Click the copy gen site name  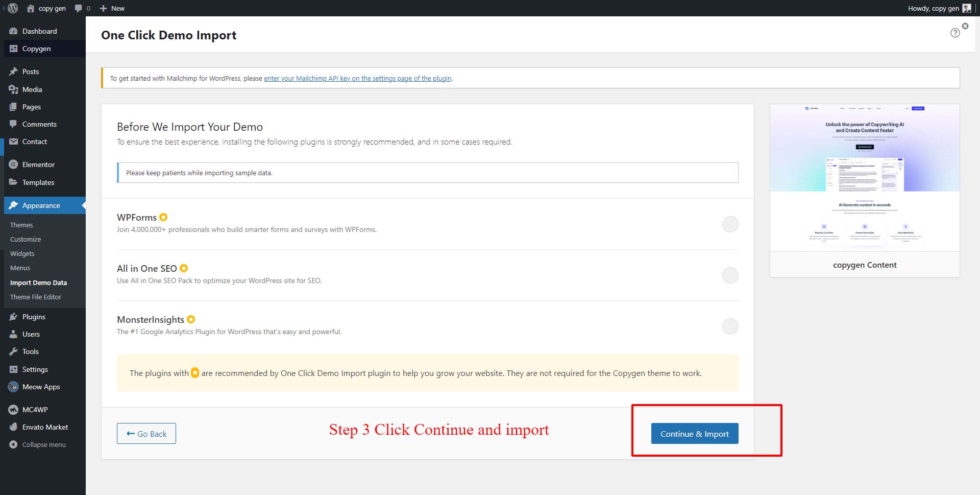tap(52, 8)
